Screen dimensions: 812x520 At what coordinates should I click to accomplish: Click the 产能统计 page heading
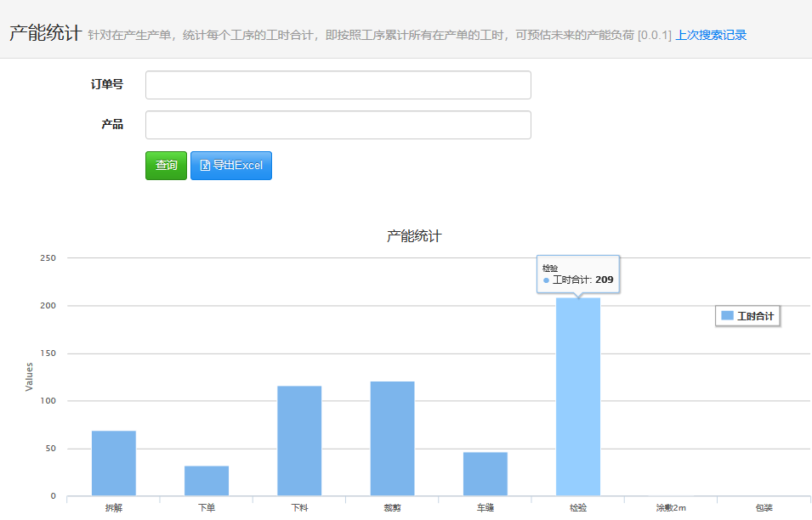46,33
